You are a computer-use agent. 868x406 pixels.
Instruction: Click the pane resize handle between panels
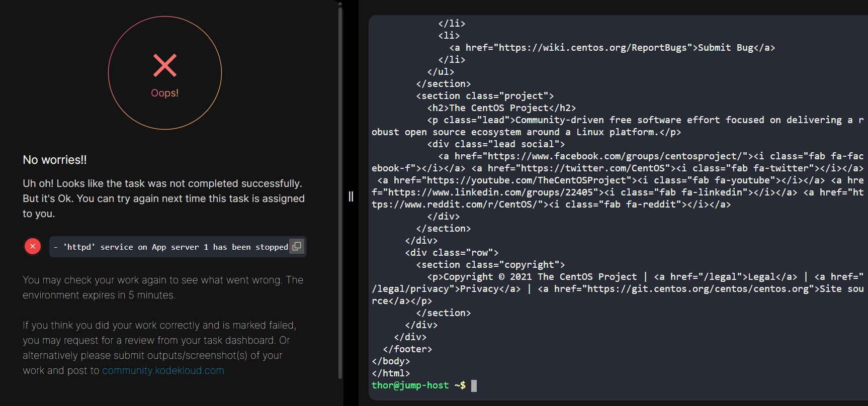tap(351, 196)
